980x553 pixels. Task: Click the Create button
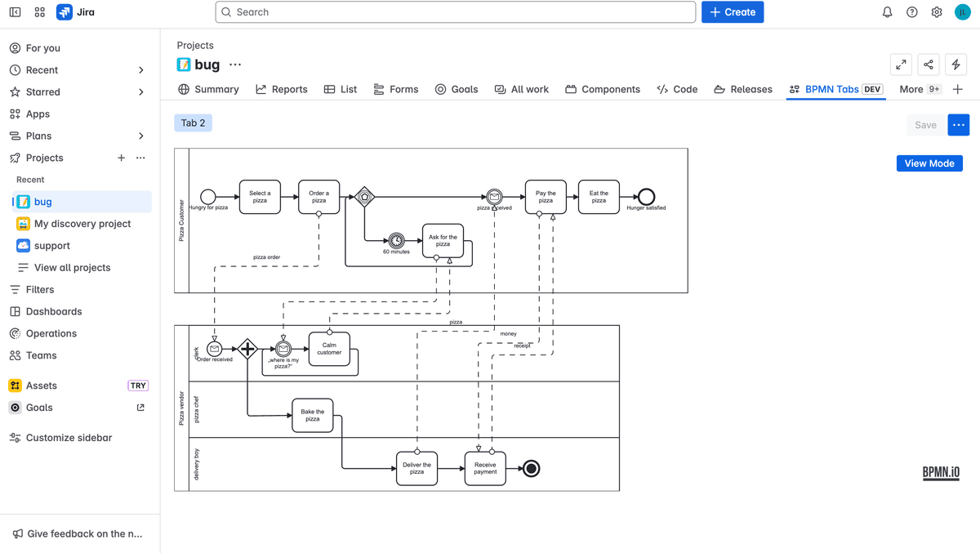click(733, 12)
